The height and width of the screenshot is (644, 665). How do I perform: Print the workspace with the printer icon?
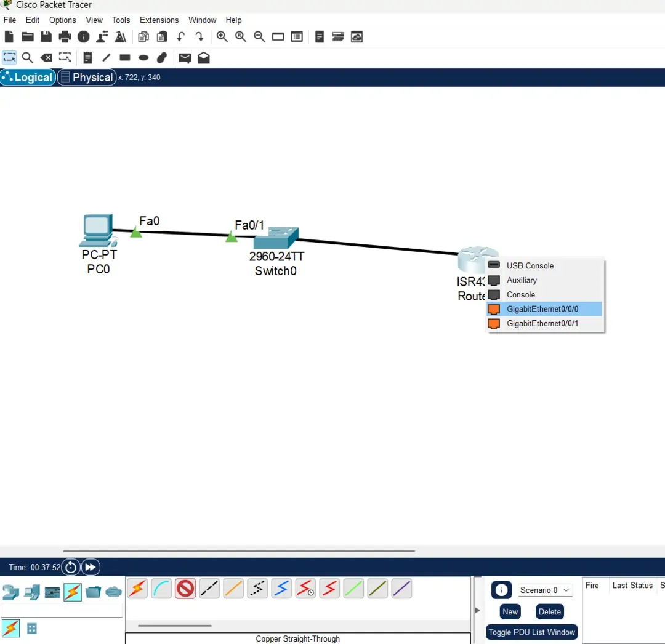(x=65, y=37)
